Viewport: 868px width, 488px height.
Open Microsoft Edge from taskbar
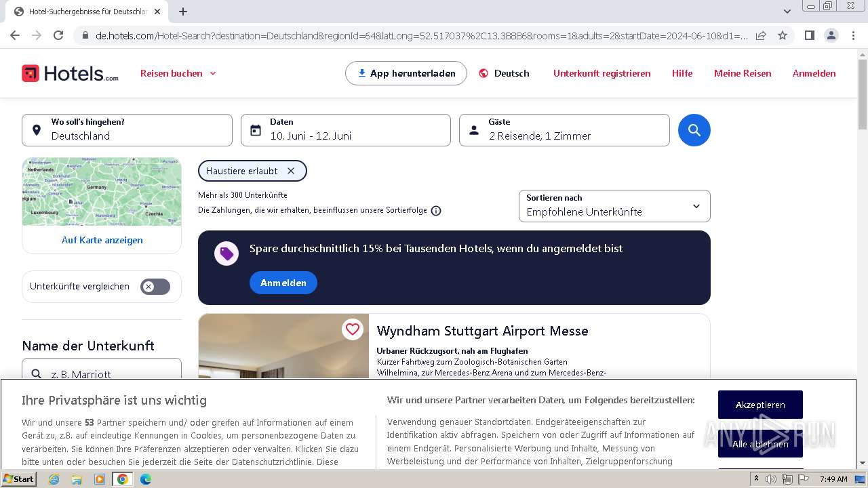[146, 479]
